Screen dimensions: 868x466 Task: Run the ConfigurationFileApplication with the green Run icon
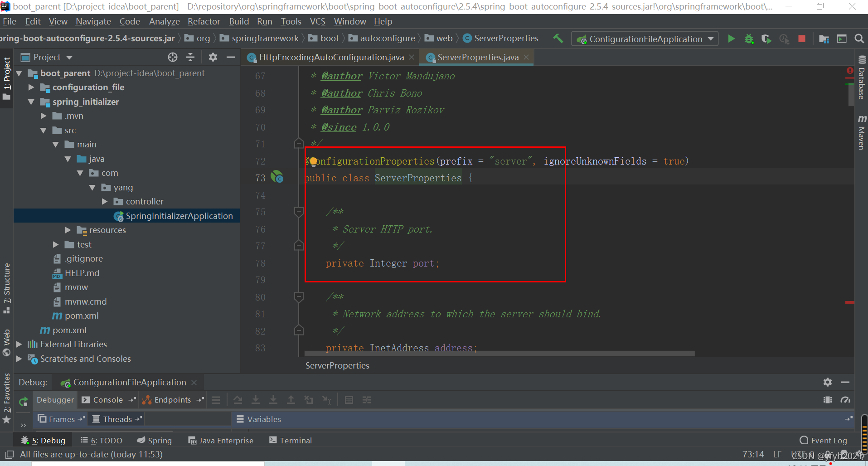(731, 39)
